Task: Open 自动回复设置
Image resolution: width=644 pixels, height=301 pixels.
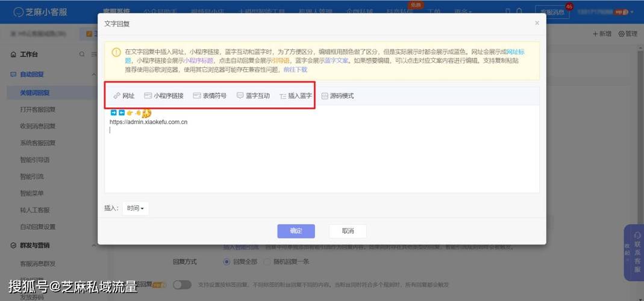Action: coord(38,227)
